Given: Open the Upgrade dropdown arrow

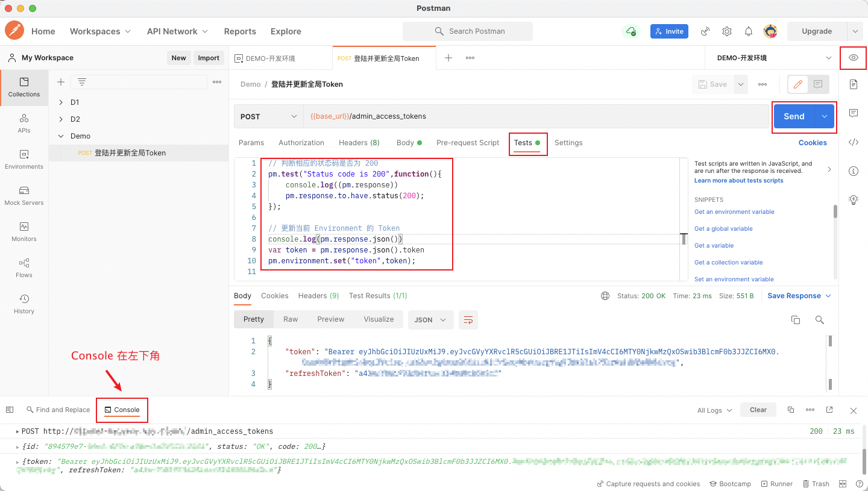Looking at the screenshot, I should tap(855, 31).
